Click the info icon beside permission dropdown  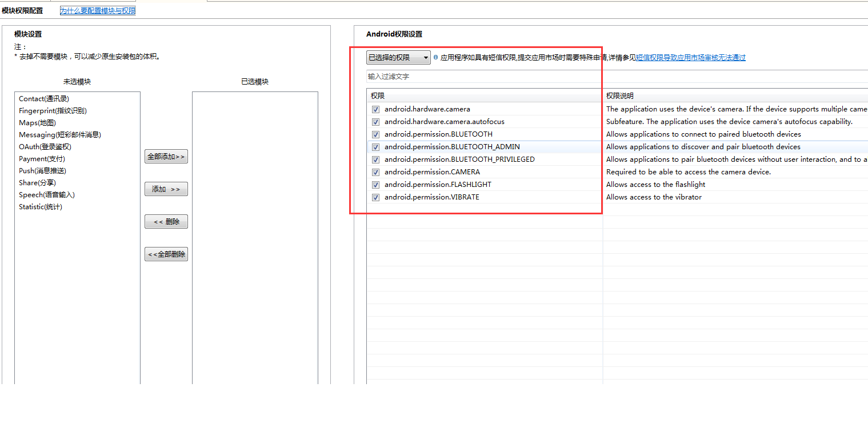point(435,57)
